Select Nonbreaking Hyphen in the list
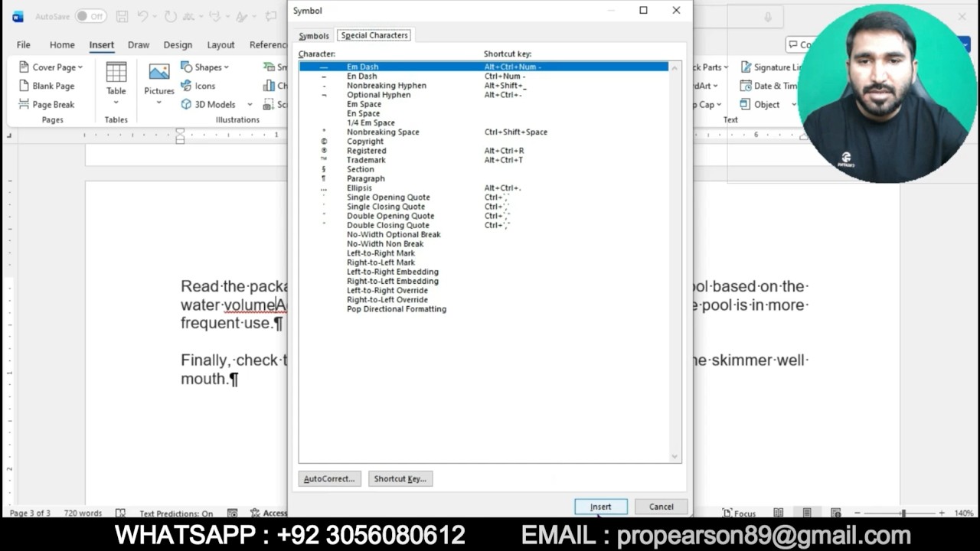980x551 pixels. (x=484, y=86)
